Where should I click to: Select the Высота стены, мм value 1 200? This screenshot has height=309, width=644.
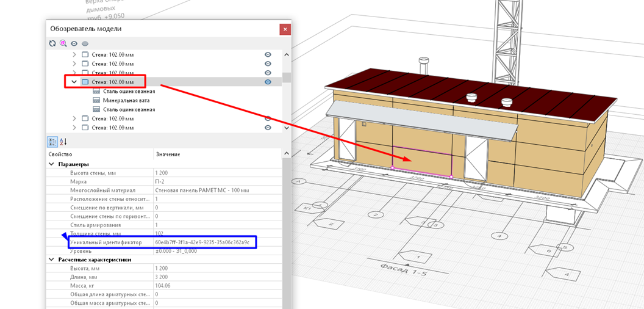217,173
